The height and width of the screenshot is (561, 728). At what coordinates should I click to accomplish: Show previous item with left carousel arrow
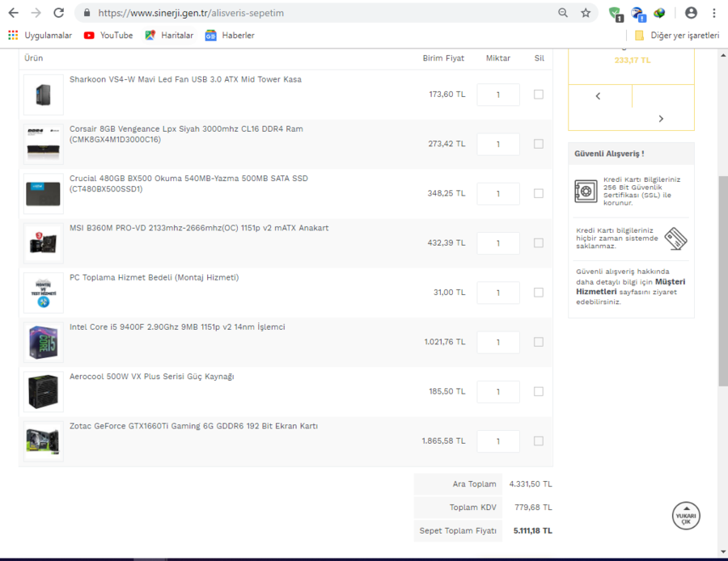click(598, 96)
